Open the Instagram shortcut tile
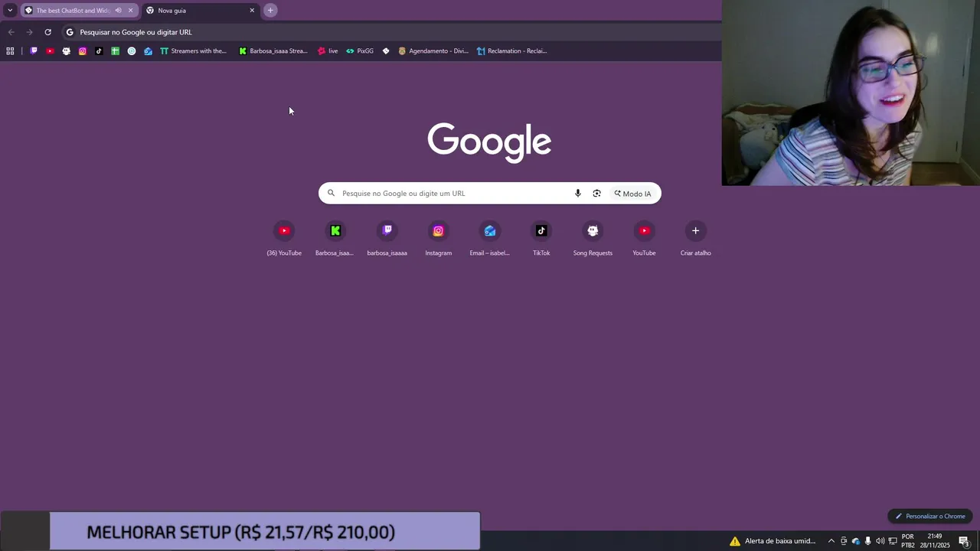The height and width of the screenshot is (551, 980). [438, 239]
